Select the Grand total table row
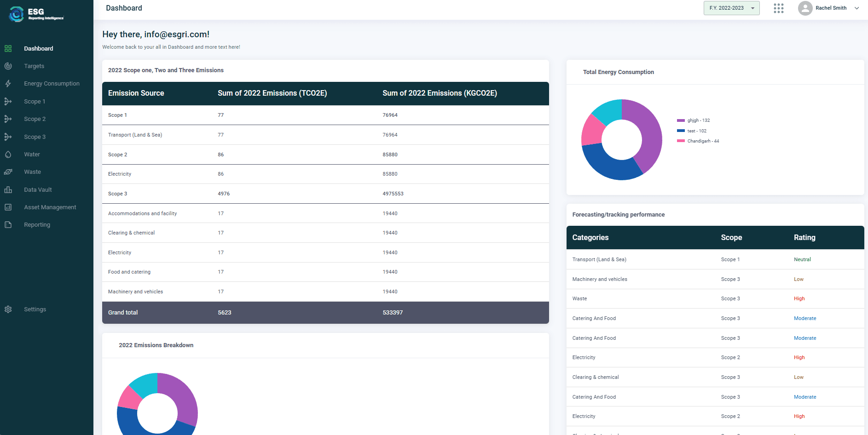868x435 pixels. (x=325, y=313)
